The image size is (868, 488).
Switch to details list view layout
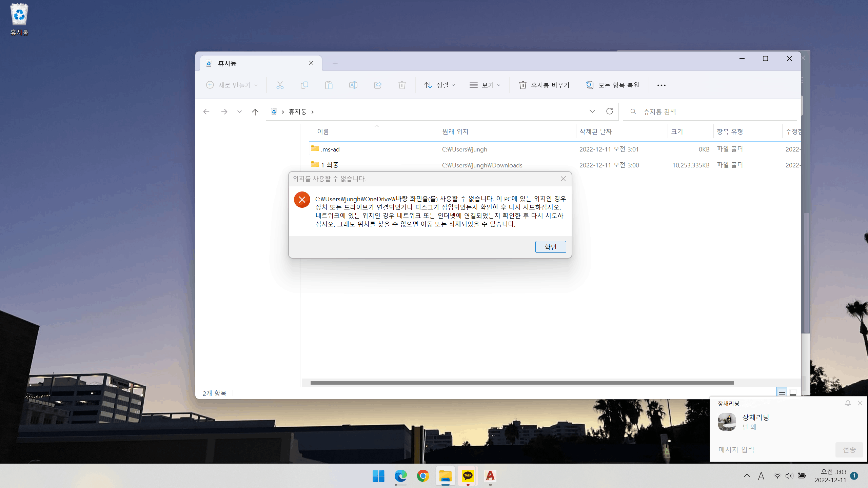pos(782,392)
